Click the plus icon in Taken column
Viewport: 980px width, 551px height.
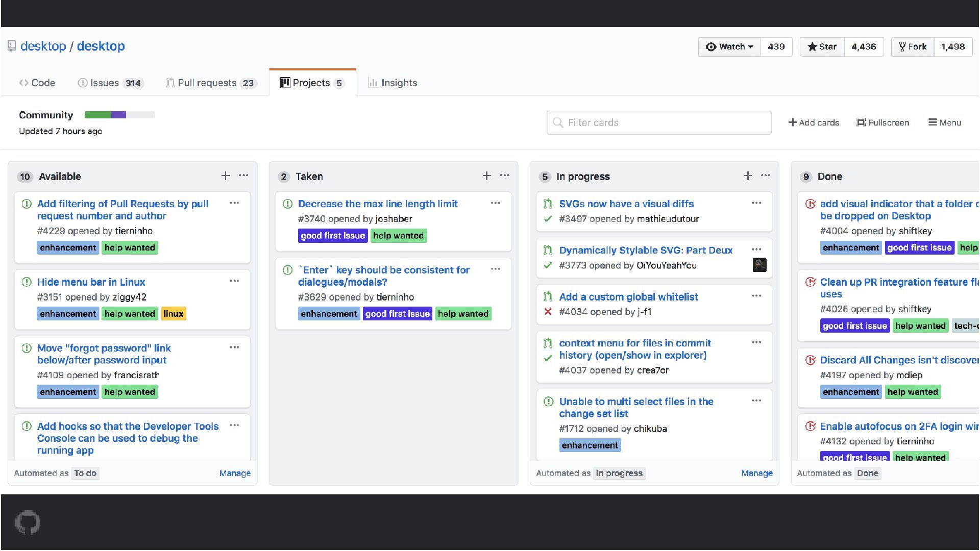486,176
